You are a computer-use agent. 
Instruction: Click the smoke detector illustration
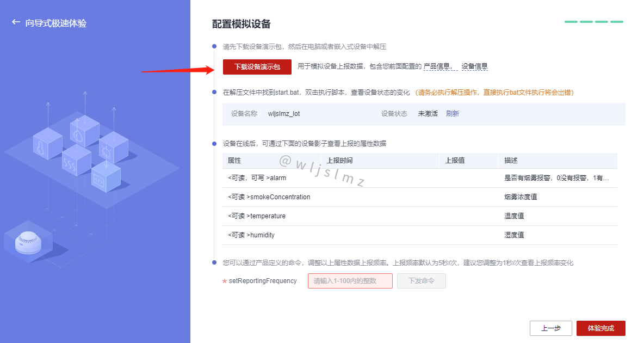(28, 243)
